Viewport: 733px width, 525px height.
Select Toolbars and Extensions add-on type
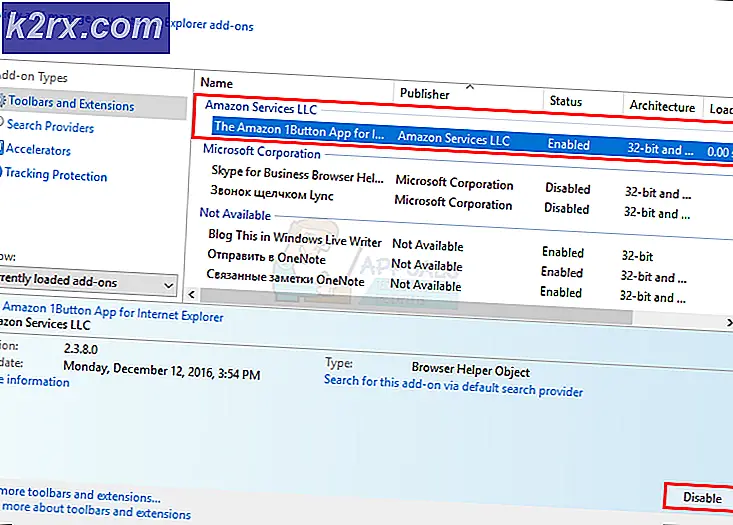[x=72, y=103]
